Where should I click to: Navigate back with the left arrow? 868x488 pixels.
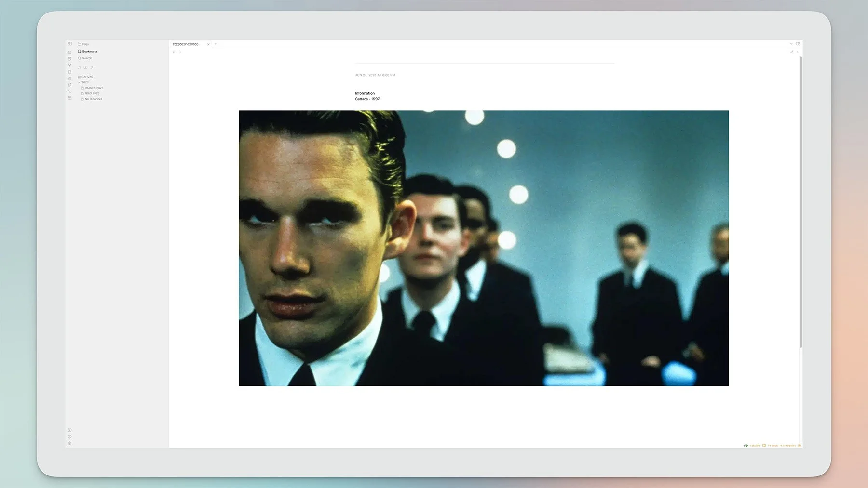point(174,52)
